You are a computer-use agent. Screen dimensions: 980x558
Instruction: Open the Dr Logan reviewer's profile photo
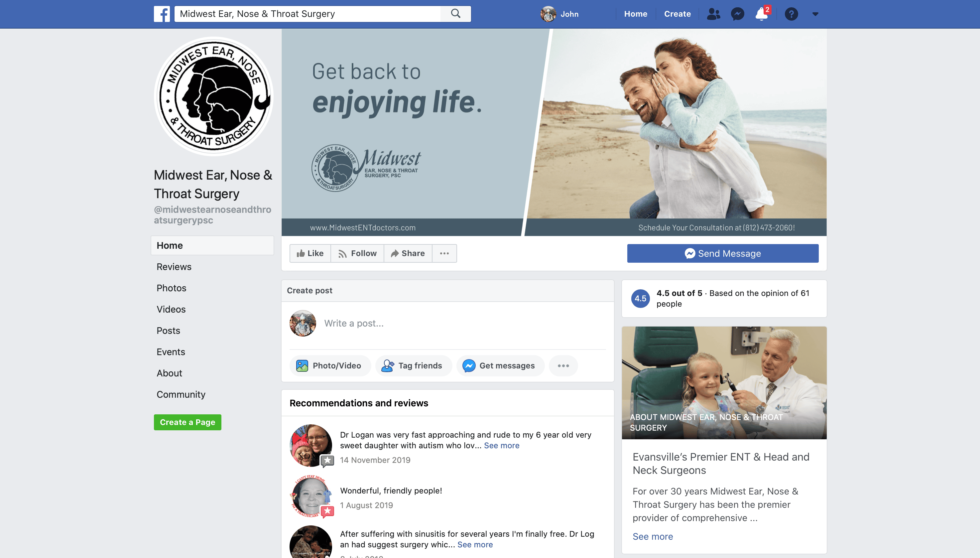coord(311,445)
